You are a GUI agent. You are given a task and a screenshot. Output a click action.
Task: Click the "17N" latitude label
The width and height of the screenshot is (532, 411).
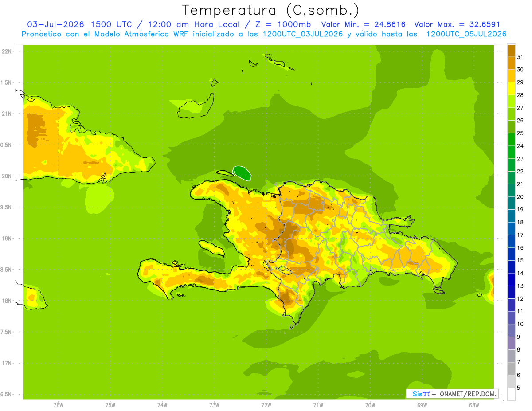coord(7,363)
